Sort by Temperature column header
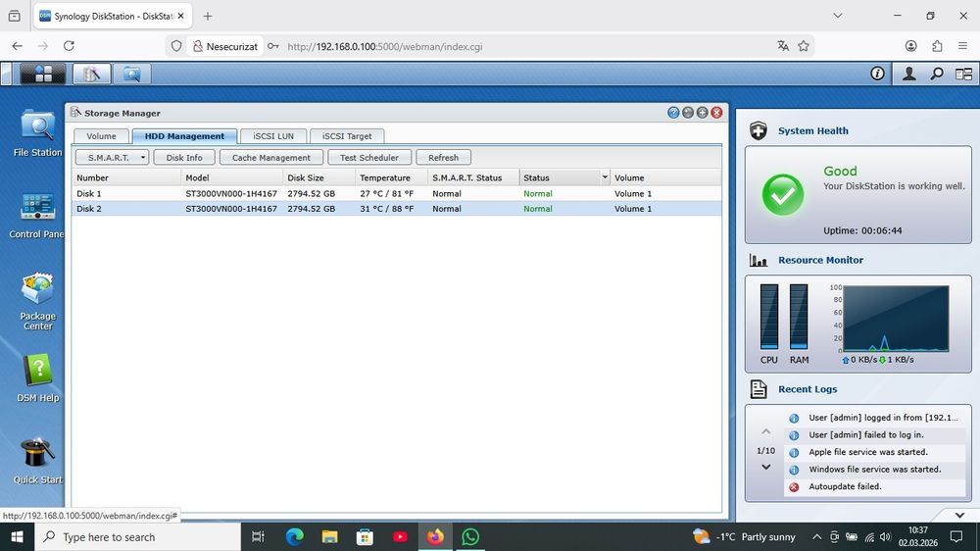Viewport: 980px width, 551px height. [x=391, y=177]
